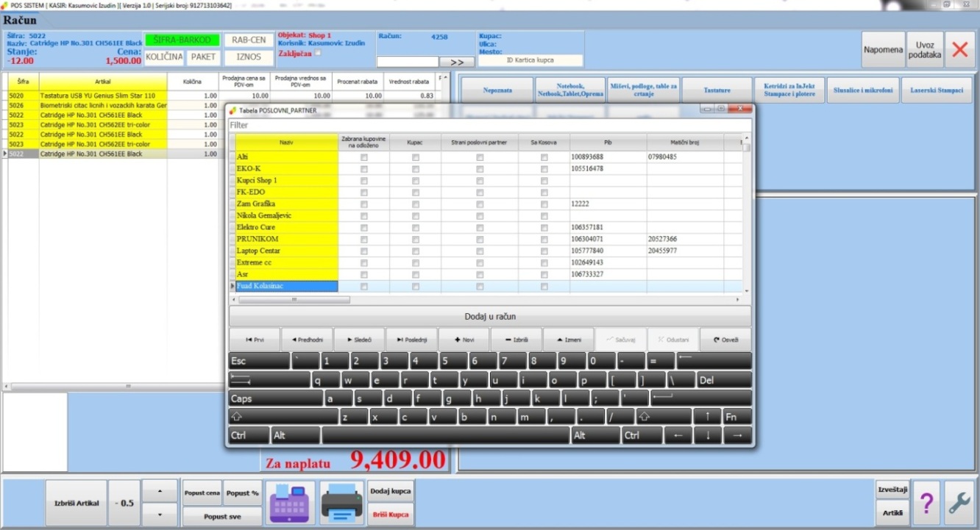Click the Dodaj u račun button
Image resolution: width=980 pixels, height=530 pixels.
(489, 316)
